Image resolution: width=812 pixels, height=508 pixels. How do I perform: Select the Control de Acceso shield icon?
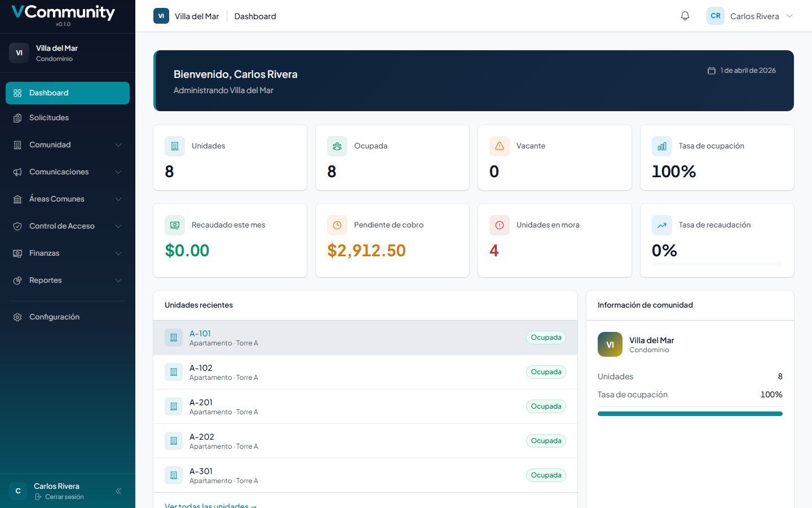coord(18,226)
